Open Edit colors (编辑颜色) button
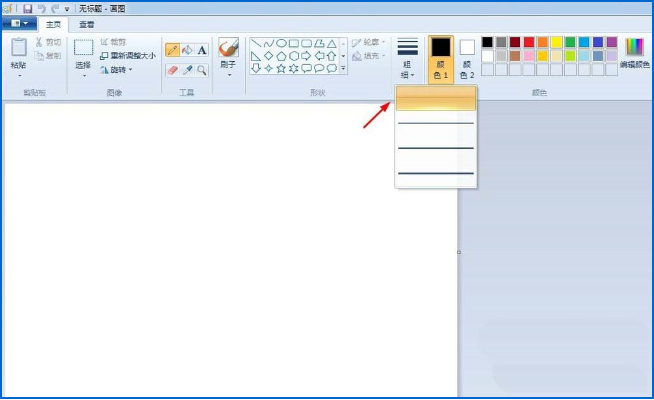This screenshot has height=400, width=654. 634,53
